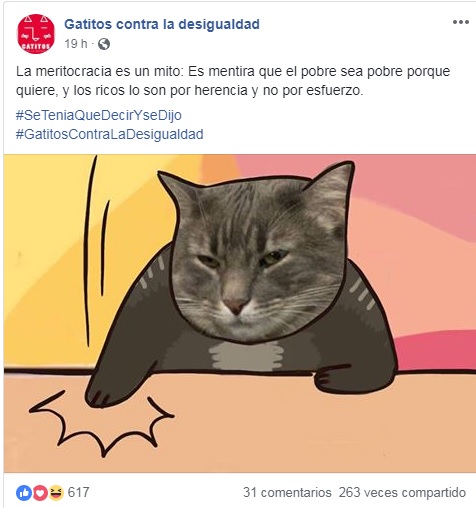Viewport: 476px width, 508px height.
Task: Follow the #SeTeniaQueDecirYseDijo hashtag
Action: (x=99, y=115)
